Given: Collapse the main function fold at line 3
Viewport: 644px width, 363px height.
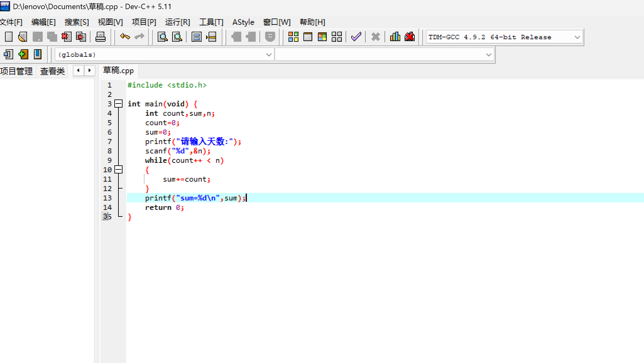Looking at the screenshot, I should coord(118,104).
